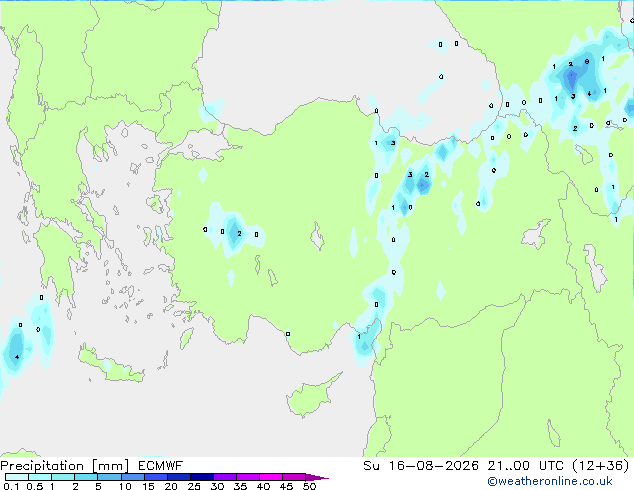
Task: Click the legend scale label '40'
Action: pyautogui.click(x=263, y=486)
